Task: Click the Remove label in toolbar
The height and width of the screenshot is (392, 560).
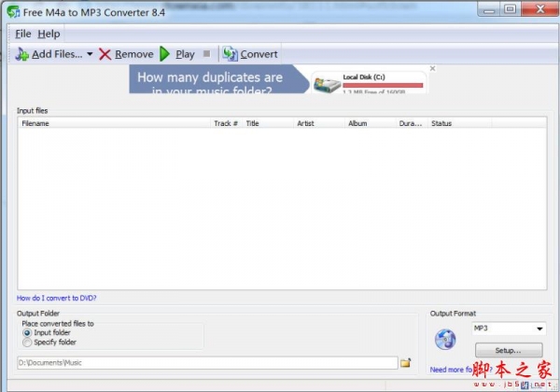Action: point(133,54)
